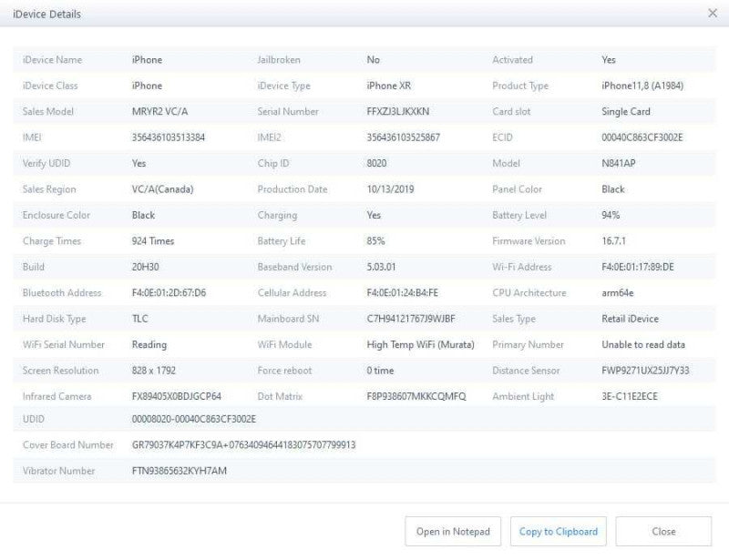
Task: Close the iDevice Details dialog with X
Action: [713, 14]
